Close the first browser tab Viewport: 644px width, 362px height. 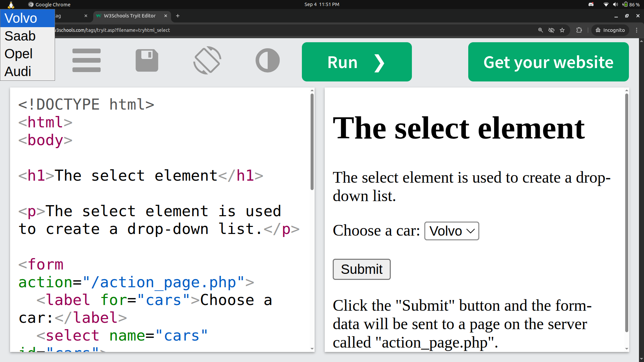[86, 16]
